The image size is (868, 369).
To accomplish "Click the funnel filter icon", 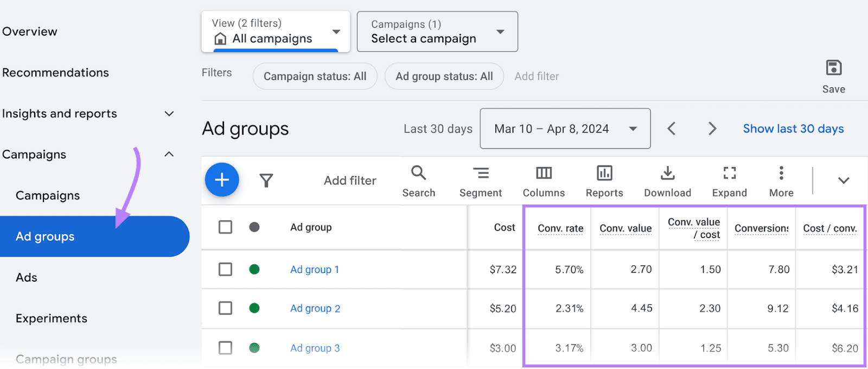I will tap(266, 180).
